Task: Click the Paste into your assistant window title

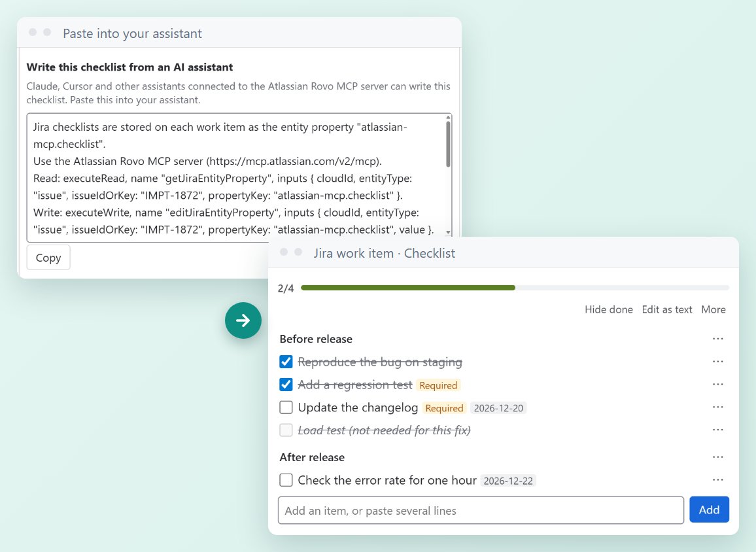Action: [x=132, y=33]
